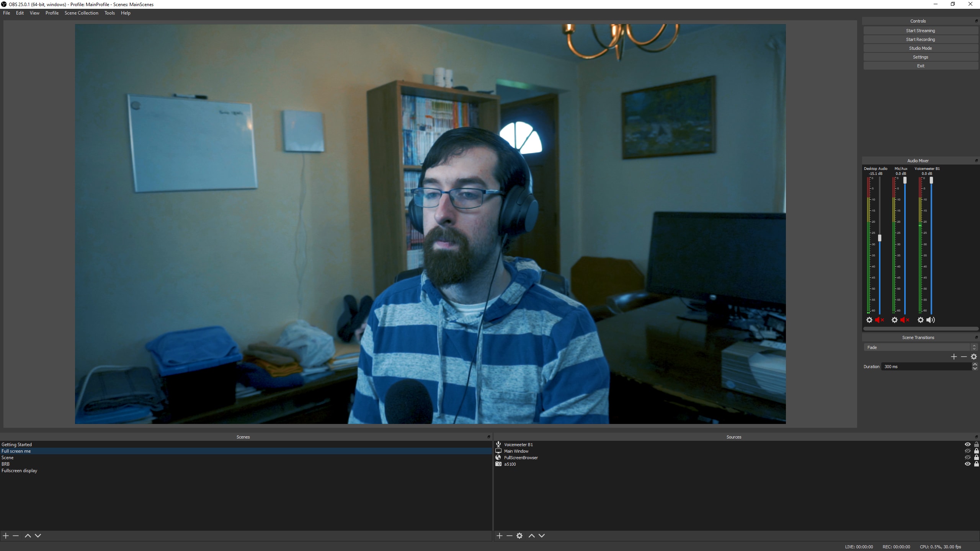
Task: Add a new scene with the plus icon
Action: click(x=5, y=536)
